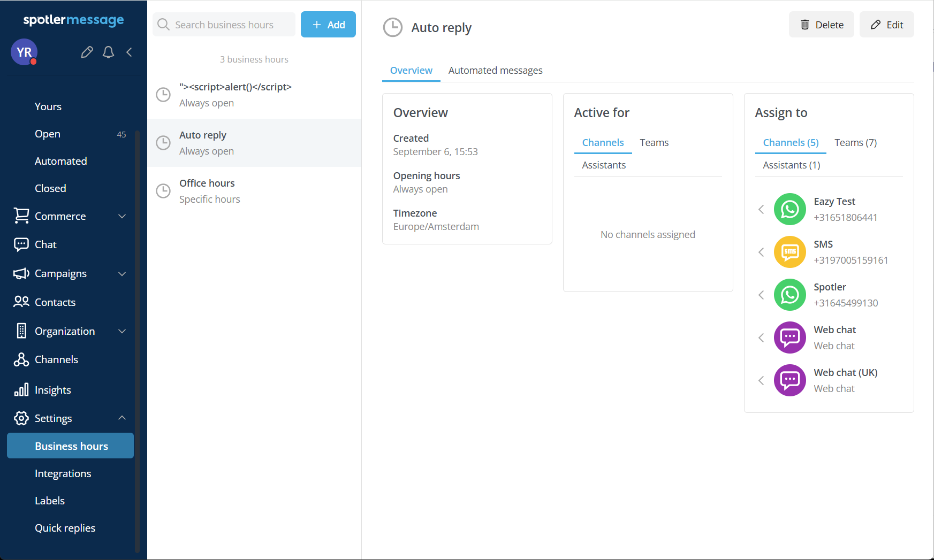Delete the Auto reply business hours
Screen dimensions: 934x560
click(821, 25)
